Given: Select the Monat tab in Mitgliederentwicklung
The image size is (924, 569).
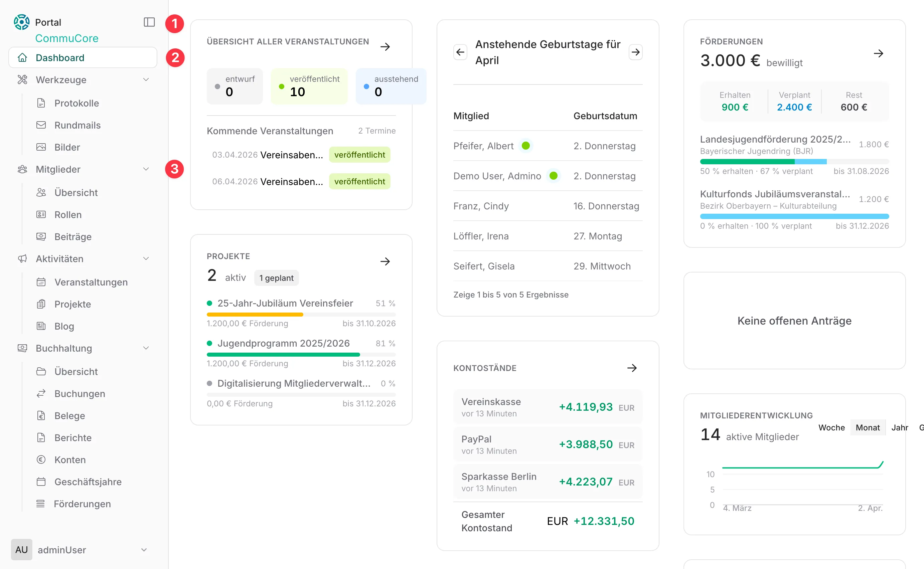Looking at the screenshot, I should pos(868,427).
